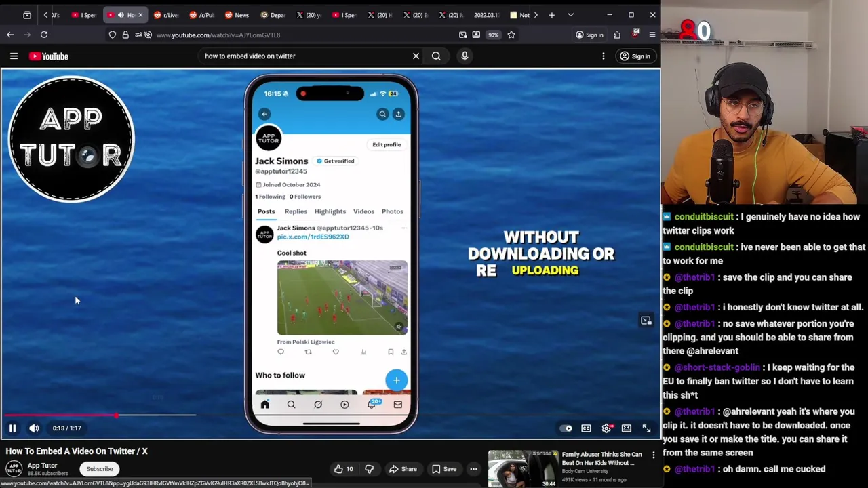Switch to the News tab
868x488 pixels.
pos(237,15)
